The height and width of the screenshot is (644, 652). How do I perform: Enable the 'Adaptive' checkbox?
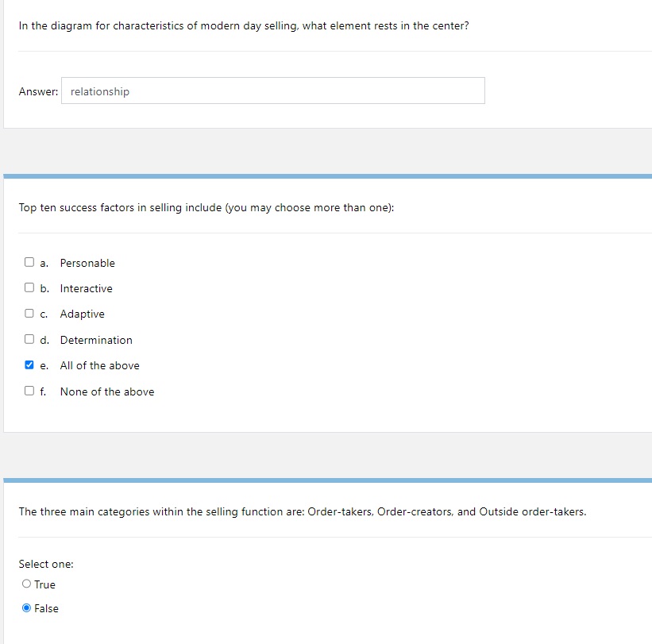click(x=29, y=313)
